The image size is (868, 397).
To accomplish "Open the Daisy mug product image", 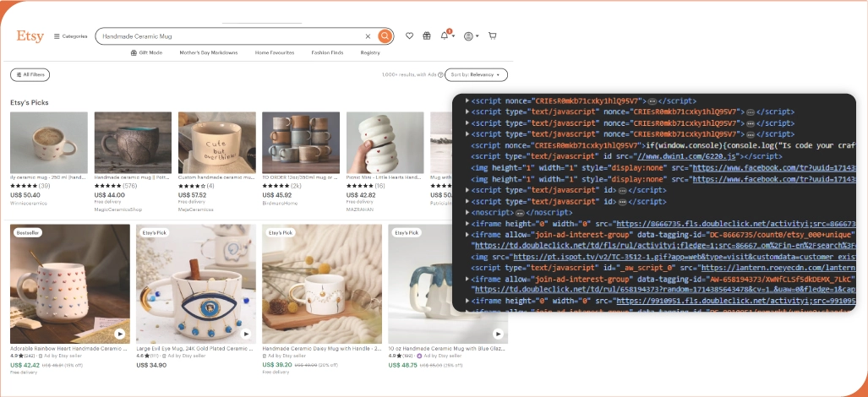I will 322,284.
